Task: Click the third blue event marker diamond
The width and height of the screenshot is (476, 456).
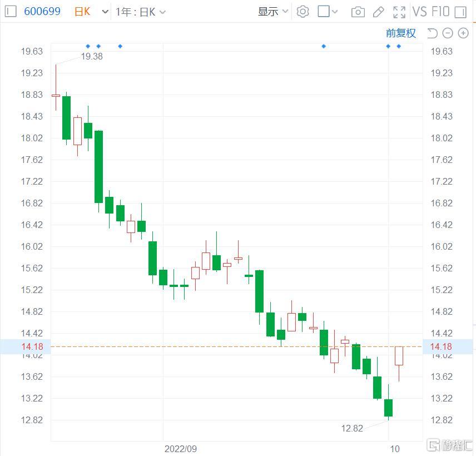Action: click(120, 46)
